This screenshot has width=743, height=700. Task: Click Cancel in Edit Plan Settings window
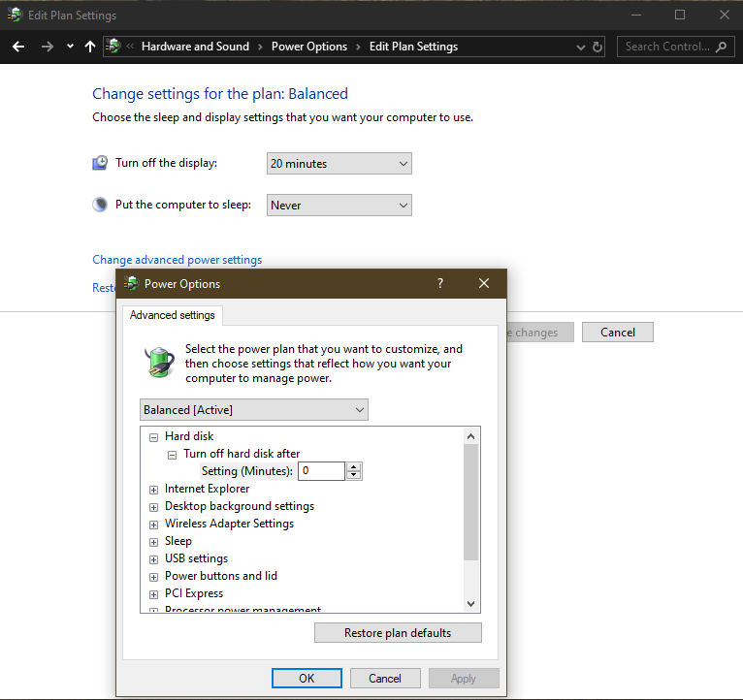pyautogui.click(x=618, y=333)
